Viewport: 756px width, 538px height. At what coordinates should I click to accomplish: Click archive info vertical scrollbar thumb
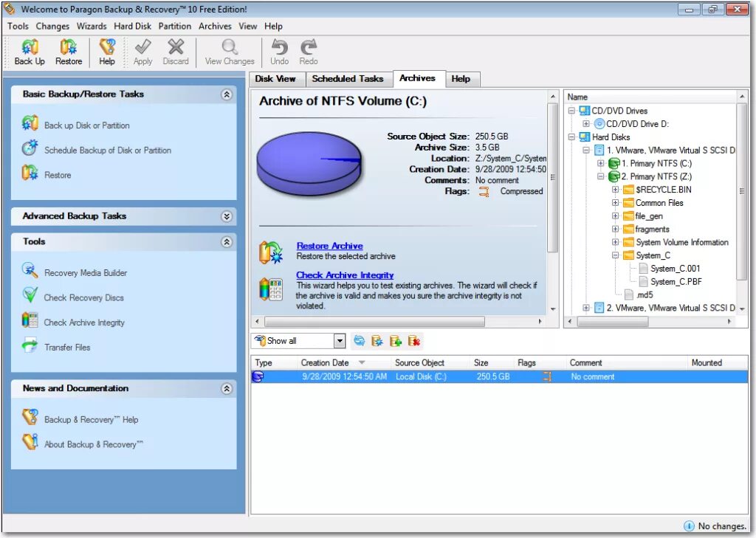[x=552, y=177]
